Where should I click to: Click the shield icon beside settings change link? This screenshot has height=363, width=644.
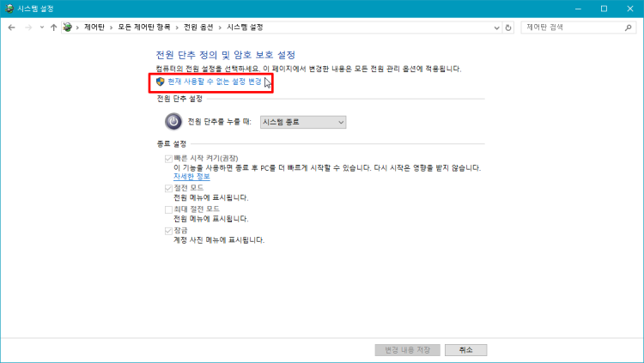161,82
